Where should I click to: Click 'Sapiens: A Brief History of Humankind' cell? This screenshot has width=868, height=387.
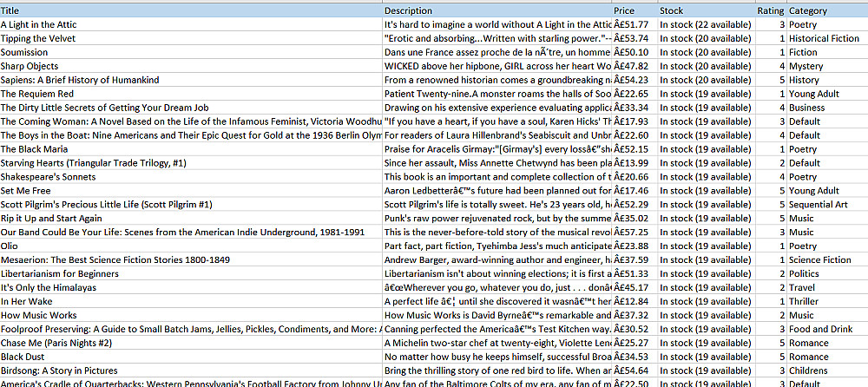point(191,80)
